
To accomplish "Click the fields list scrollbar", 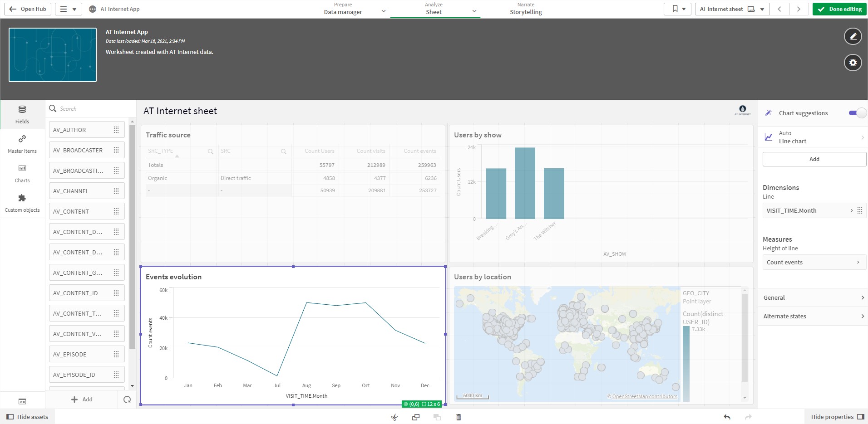I will pyautogui.click(x=132, y=236).
